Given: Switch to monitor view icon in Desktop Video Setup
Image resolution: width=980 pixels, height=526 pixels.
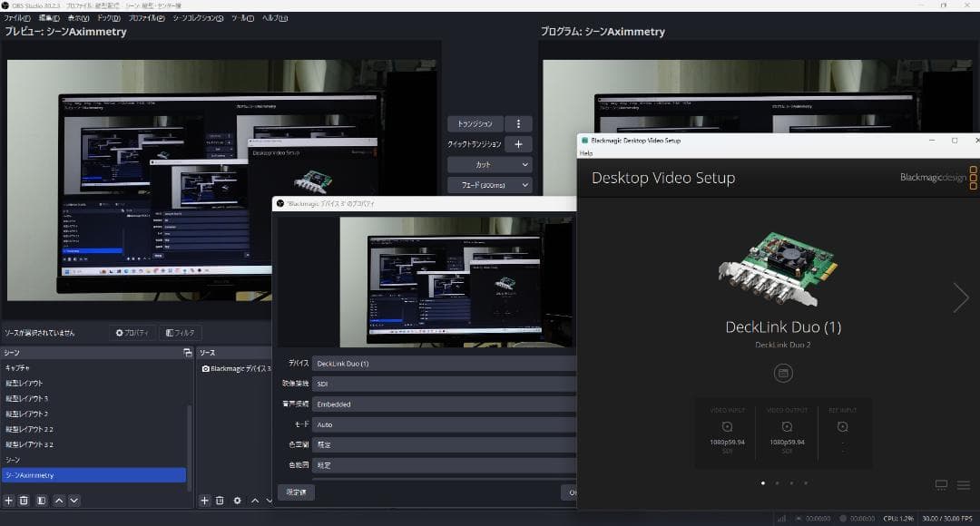Looking at the screenshot, I should 941,485.
